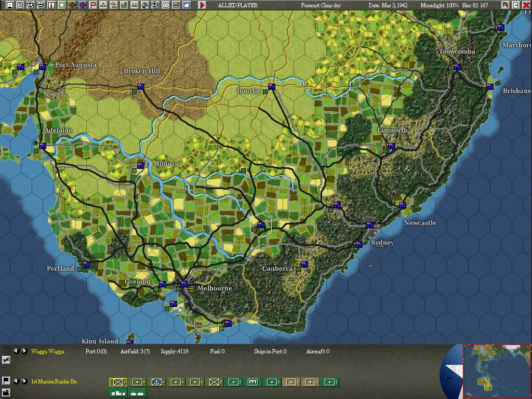
Task: Go to previous base beside Wagga Wagga
Action: coord(16,351)
